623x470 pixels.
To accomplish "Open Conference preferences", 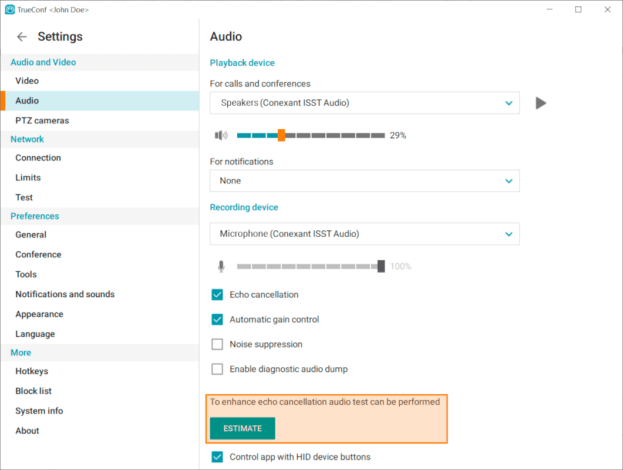I will (100, 255).
